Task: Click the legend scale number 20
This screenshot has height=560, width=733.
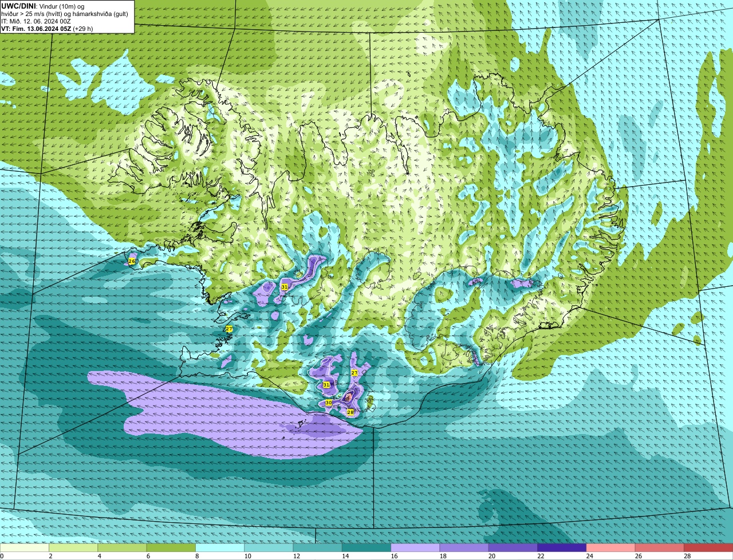Action: coord(491,556)
